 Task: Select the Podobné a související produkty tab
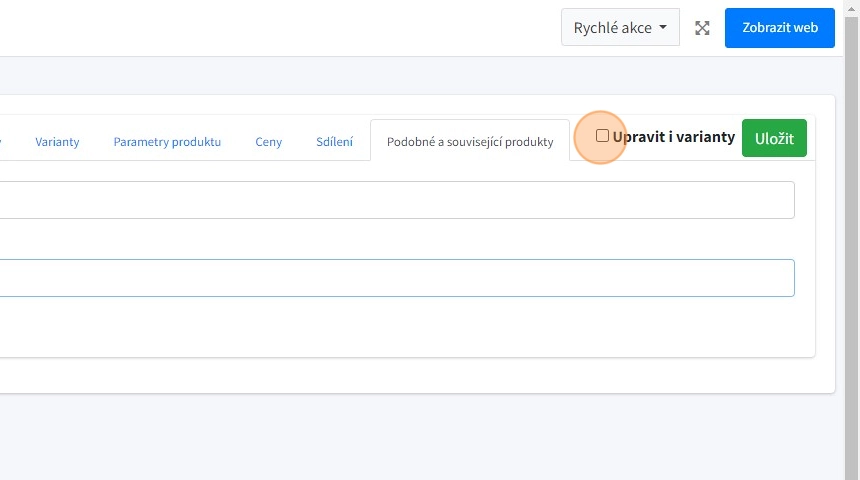click(470, 142)
